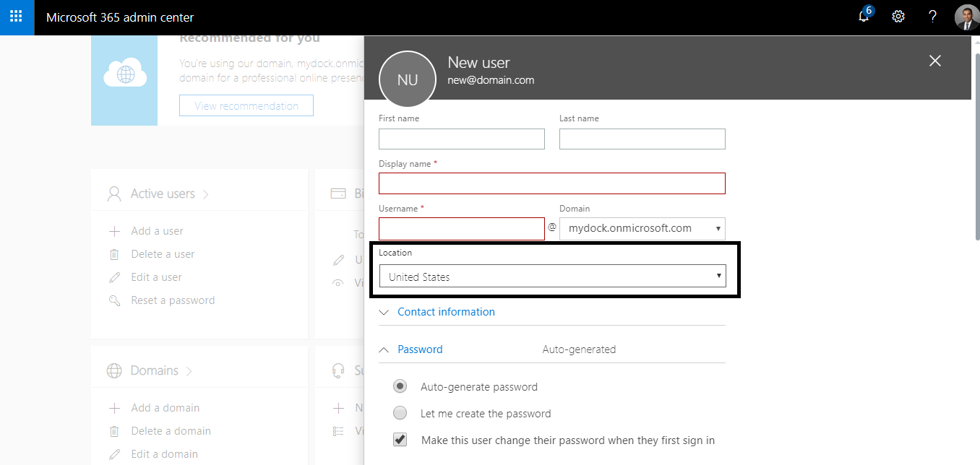Open the Active users page via chevron
980x465 pixels.
[206, 194]
